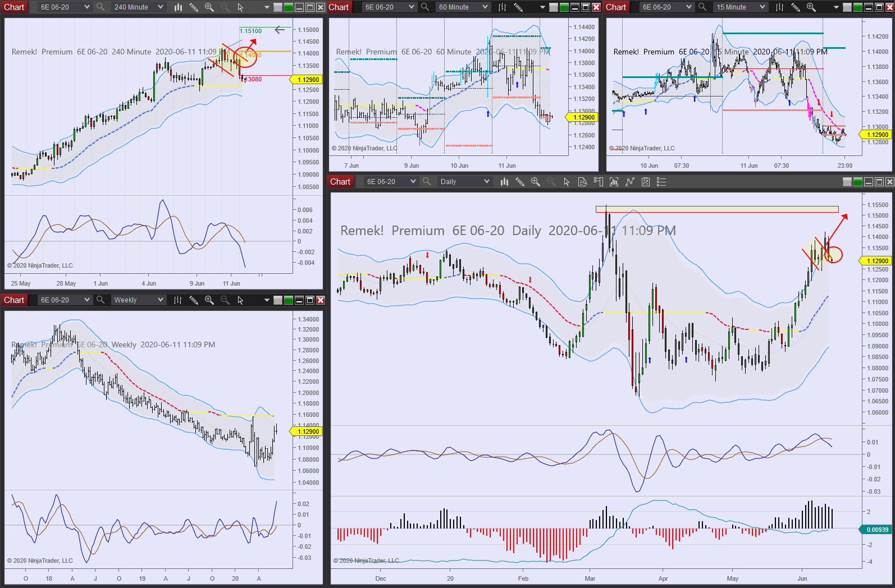Click green interval link square in 15 Minute chart
This screenshot has height=588, width=895.
tap(858, 7)
